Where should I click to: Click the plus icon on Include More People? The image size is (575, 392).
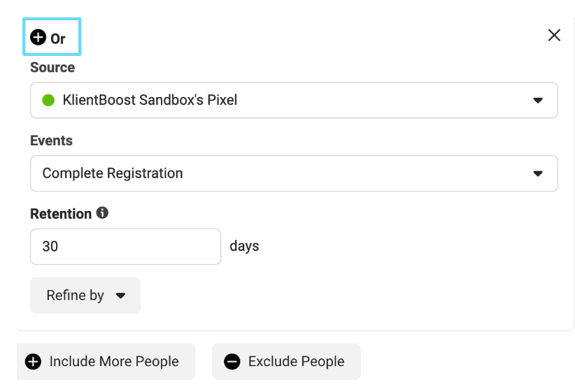click(33, 361)
